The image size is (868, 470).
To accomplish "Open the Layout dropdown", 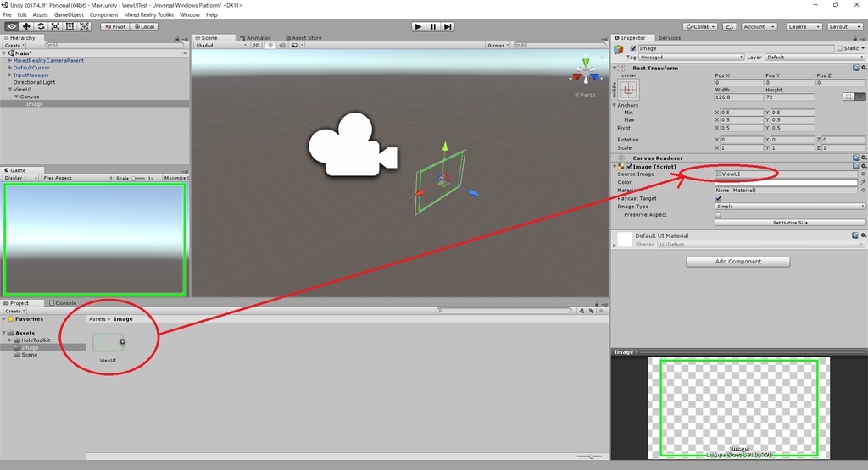I will click(844, 26).
